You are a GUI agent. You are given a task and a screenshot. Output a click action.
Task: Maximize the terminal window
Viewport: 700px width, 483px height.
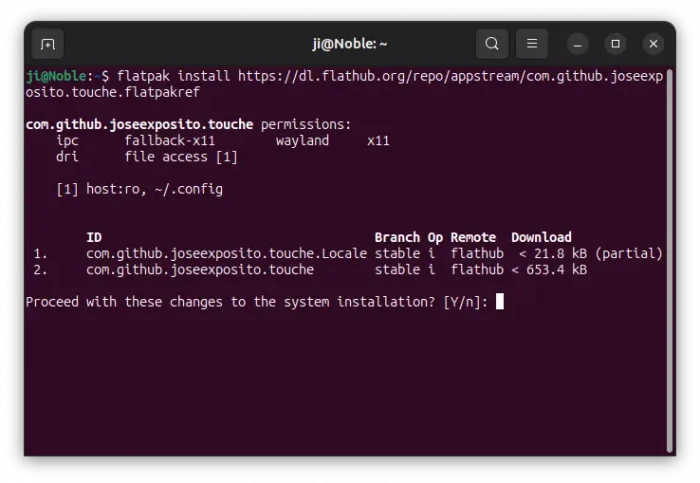[616, 44]
